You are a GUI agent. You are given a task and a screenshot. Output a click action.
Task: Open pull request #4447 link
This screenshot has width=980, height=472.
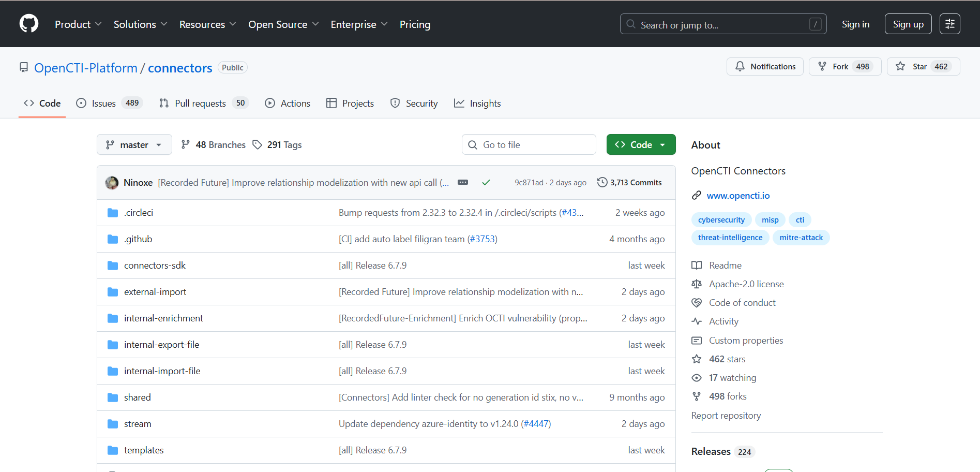click(x=536, y=424)
